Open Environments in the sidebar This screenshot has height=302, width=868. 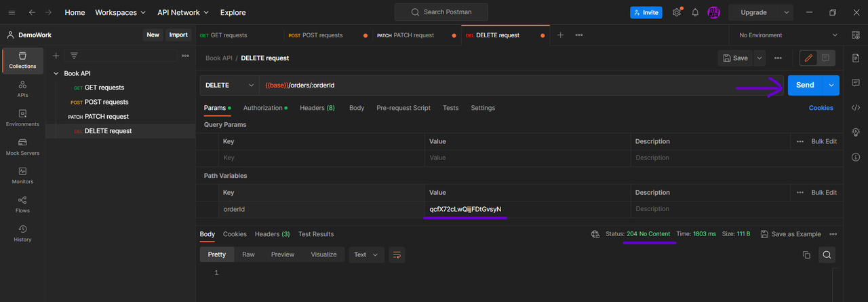22,118
